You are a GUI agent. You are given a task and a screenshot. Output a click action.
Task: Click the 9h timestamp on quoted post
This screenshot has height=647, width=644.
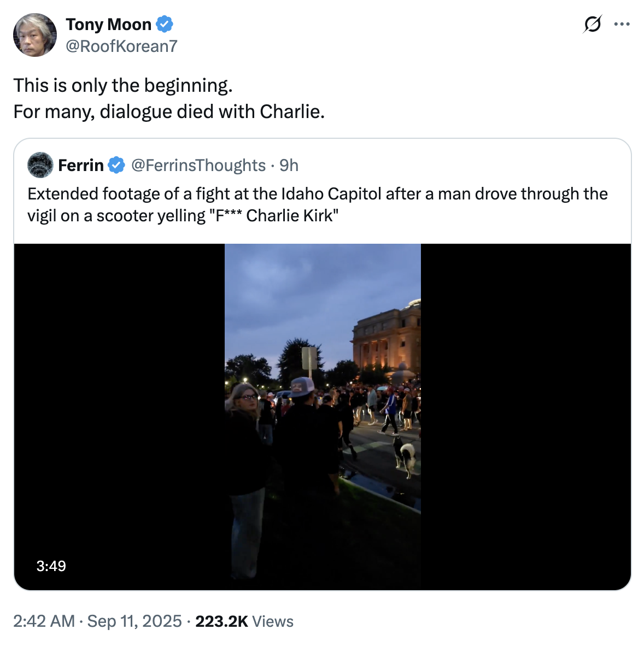click(x=289, y=165)
